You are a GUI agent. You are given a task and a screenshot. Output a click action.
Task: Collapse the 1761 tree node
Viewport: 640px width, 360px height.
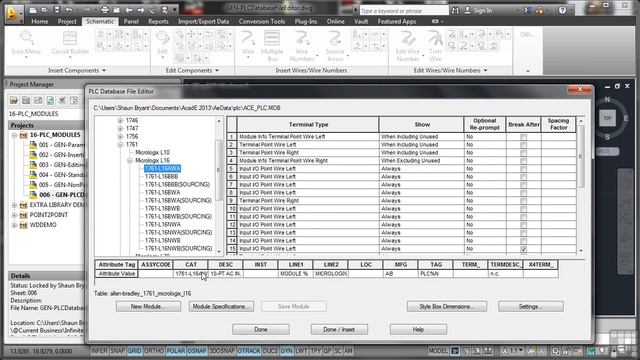(120, 144)
